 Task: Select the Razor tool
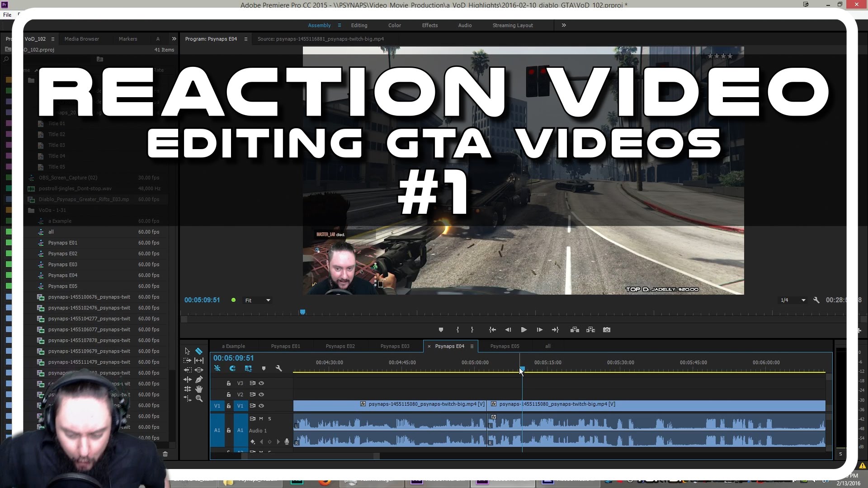coord(199,351)
